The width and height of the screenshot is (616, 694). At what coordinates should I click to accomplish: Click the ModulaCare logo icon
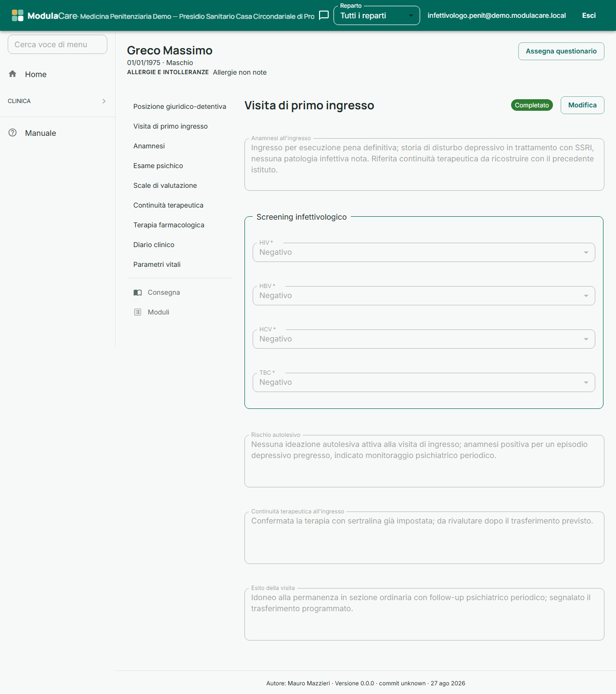[17, 15]
